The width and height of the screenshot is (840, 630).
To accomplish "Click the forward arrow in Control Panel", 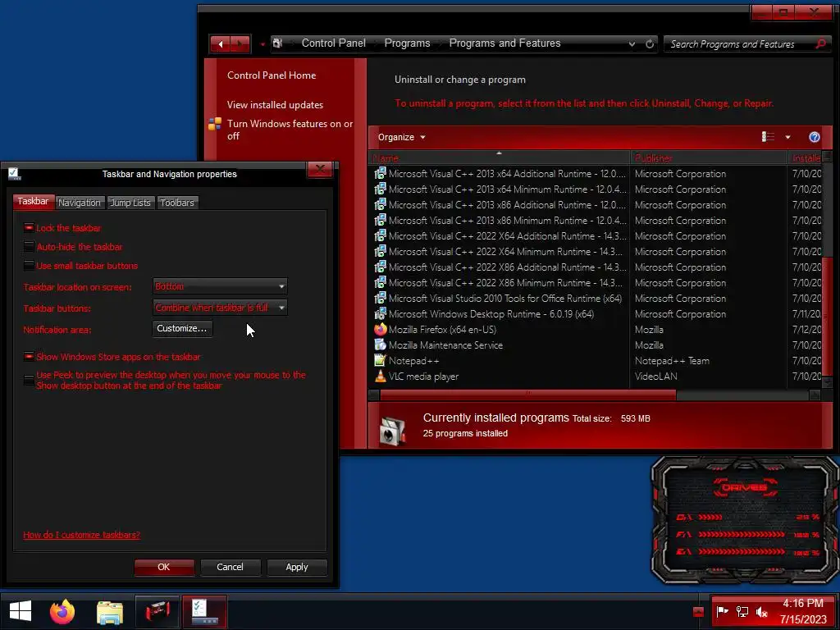I will [240, 44].
